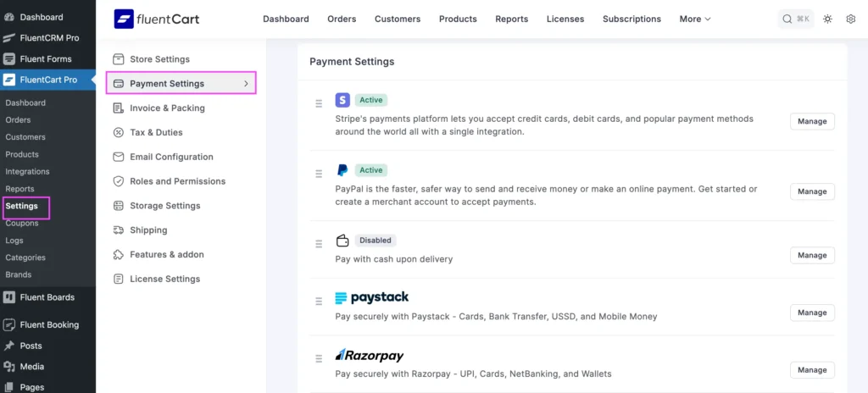Click the Store Settings icon
The height and width of the screenshot is (393, 868).
pos(118,59)
